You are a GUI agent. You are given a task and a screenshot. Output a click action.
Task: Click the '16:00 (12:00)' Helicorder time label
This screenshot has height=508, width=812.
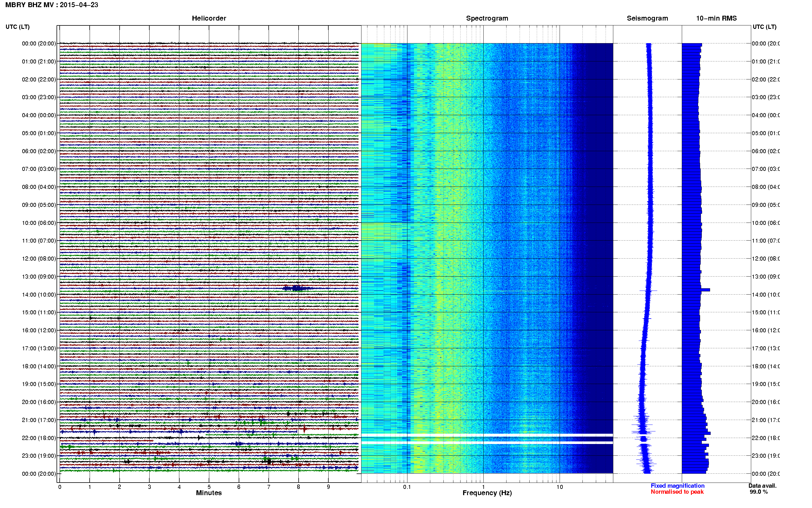coord(39,330)
